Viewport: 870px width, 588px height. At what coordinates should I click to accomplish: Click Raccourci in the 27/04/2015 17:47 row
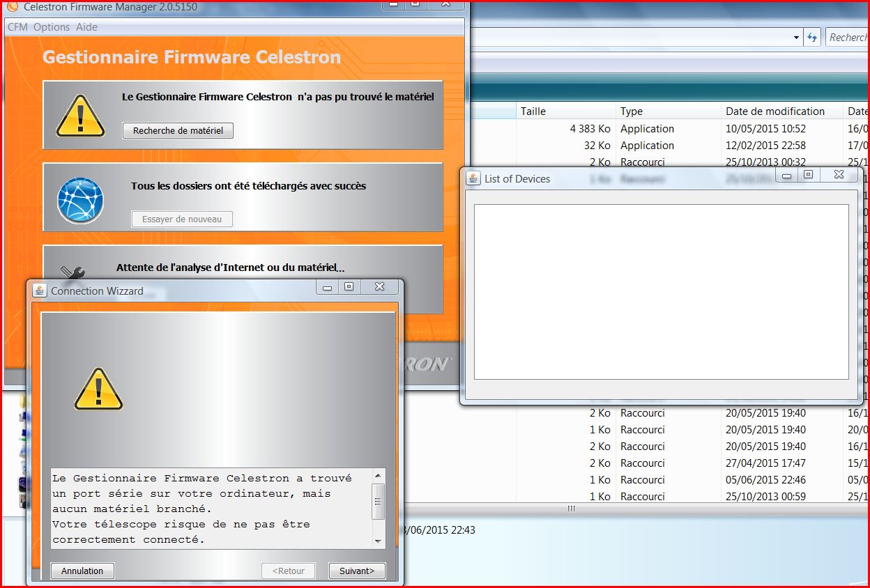tap(643, 463)
